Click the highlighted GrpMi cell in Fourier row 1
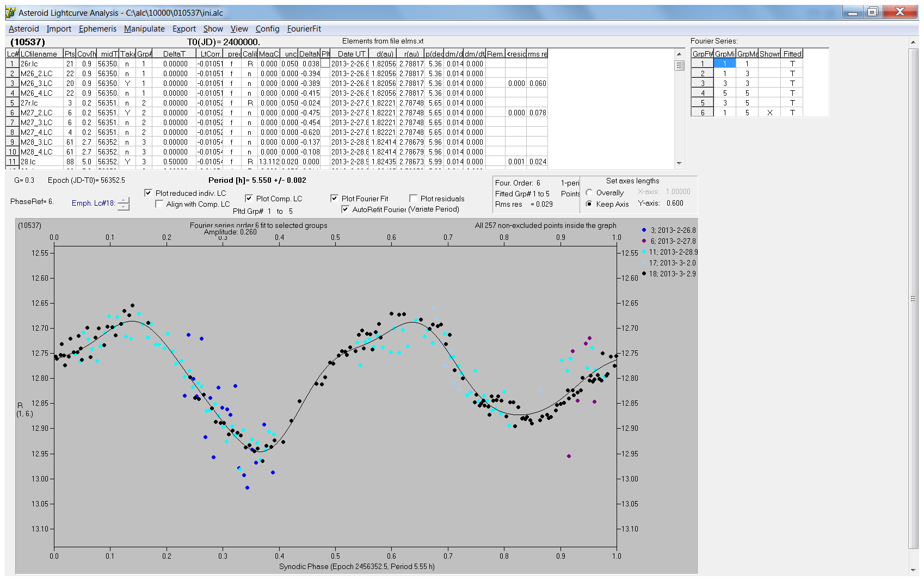924x581 pixels. [724, 64]
